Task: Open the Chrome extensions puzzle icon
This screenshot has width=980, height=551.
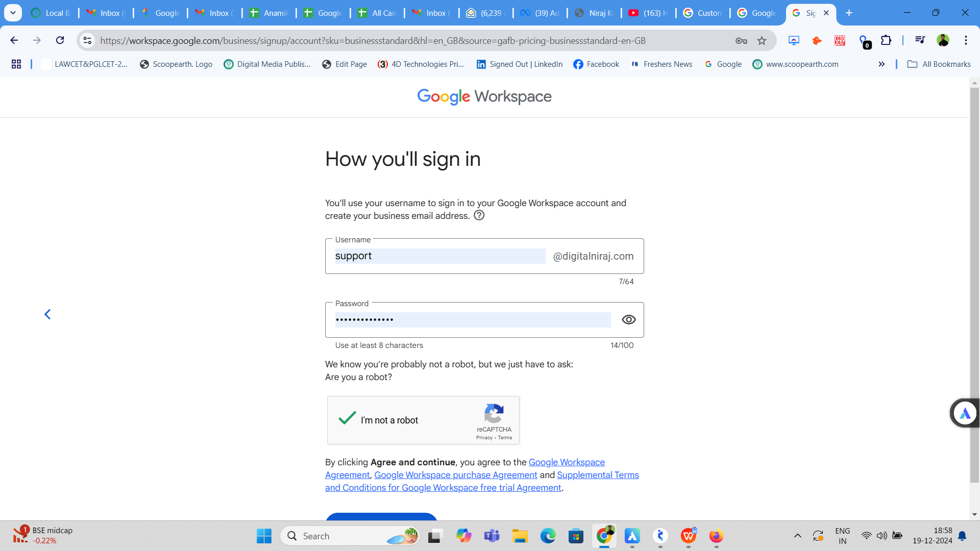Action: [x=886, y=40]
